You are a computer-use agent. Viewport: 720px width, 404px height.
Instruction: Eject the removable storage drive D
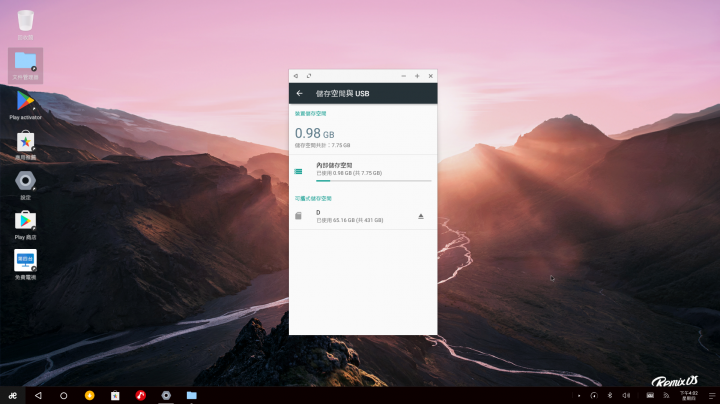point(421,216)
